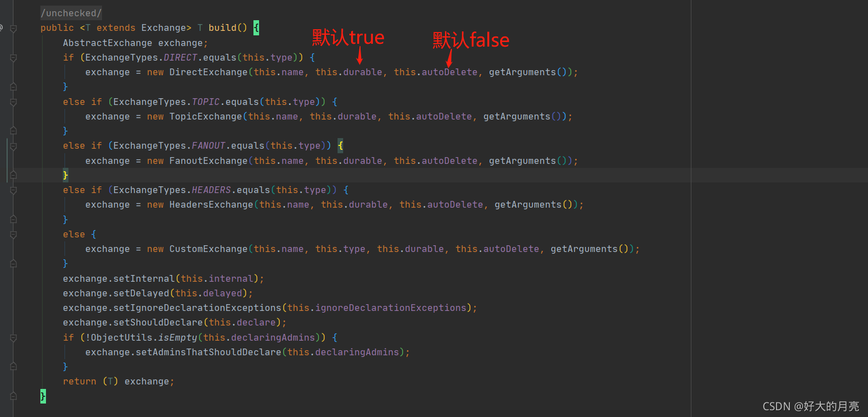Click the 'setIgnoreDeclarationExceptions' method call
The height and width of the screenshot is (417, 868).
(x=197, y=308)
